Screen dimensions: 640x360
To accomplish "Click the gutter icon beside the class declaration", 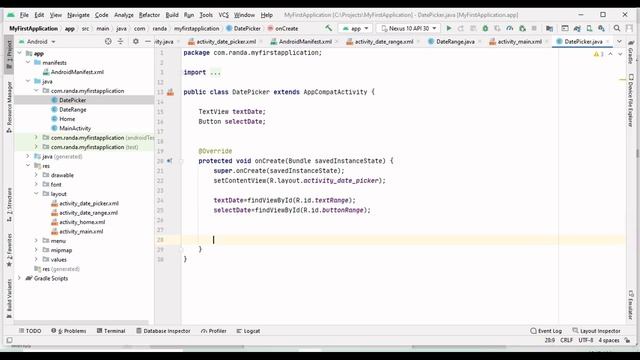I will coord(170,92).
